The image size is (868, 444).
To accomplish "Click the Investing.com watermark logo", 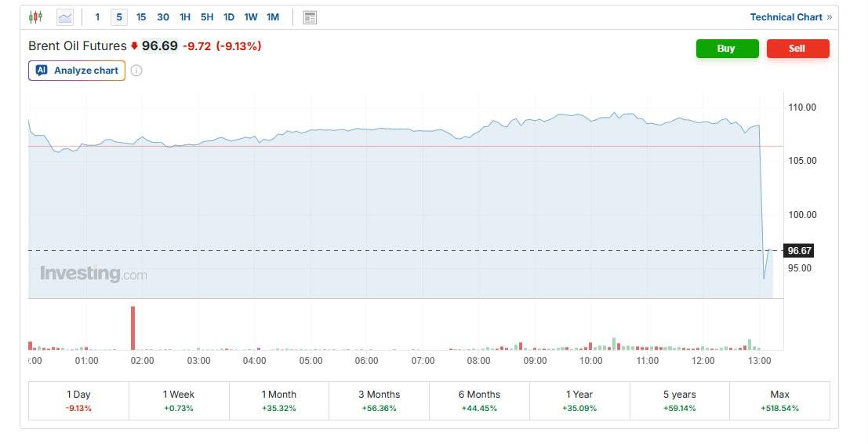I will tap(93, 274).
